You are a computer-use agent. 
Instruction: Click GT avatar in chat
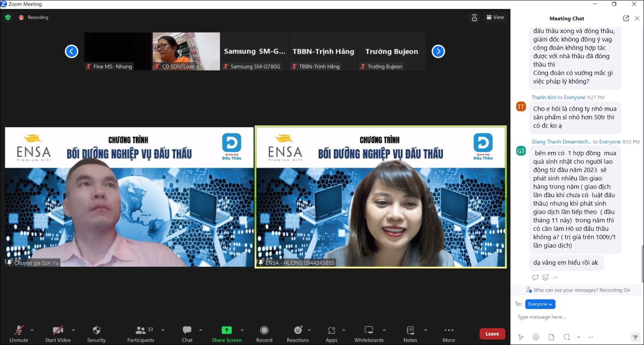521,151
